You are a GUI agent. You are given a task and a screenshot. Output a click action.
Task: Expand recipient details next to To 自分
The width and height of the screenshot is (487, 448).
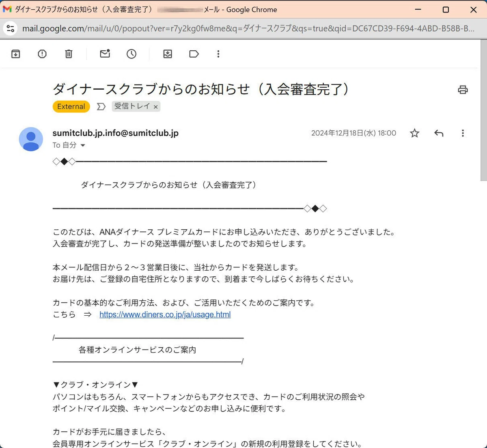coord(83,145)
